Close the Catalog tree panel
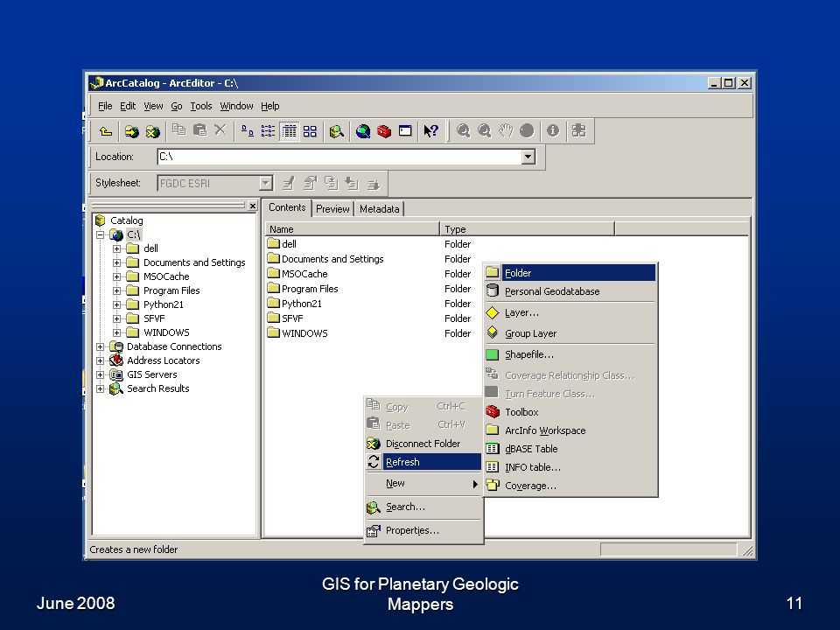Image resolution: width=840 pixels, height=630 pixels. click(253, 206)
